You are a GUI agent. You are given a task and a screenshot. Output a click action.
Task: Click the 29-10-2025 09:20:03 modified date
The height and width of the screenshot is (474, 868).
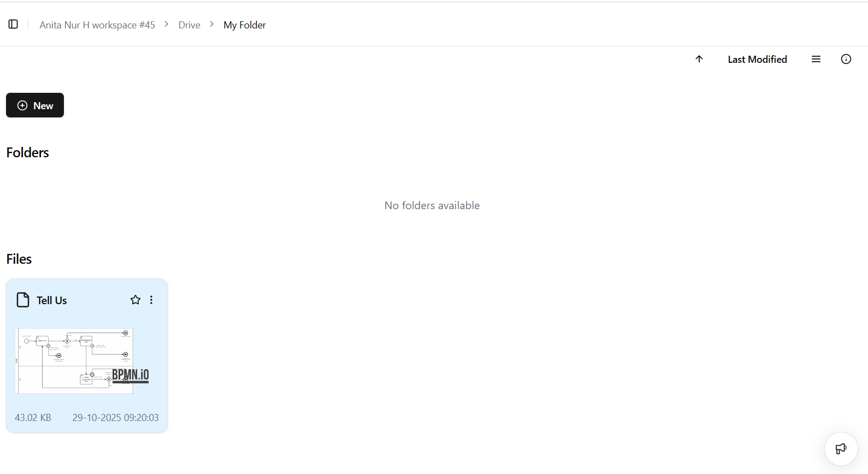tap(115, 417)
